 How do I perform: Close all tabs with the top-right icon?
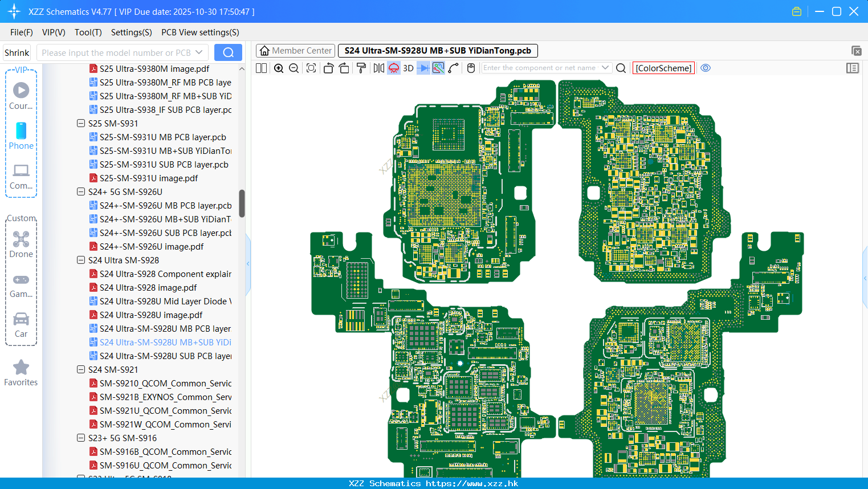point(856,51)
